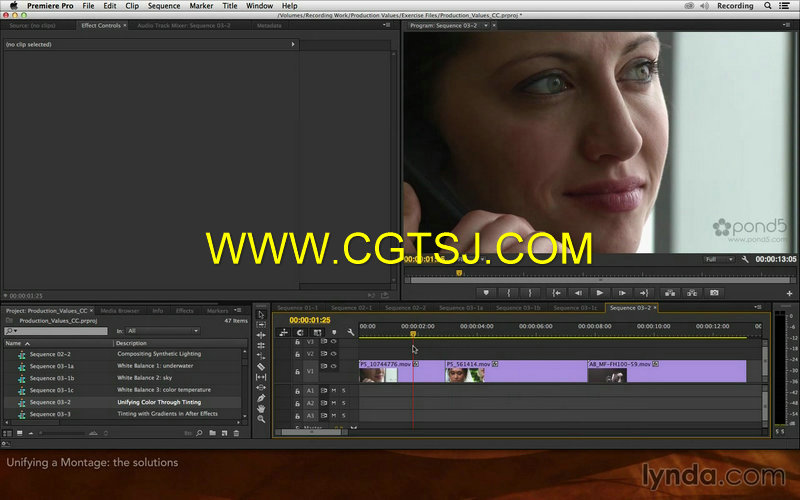This screenshot has width=800, height=500.
Task: Expand the no clip selected arrow
Action: [x=293, y=44]
